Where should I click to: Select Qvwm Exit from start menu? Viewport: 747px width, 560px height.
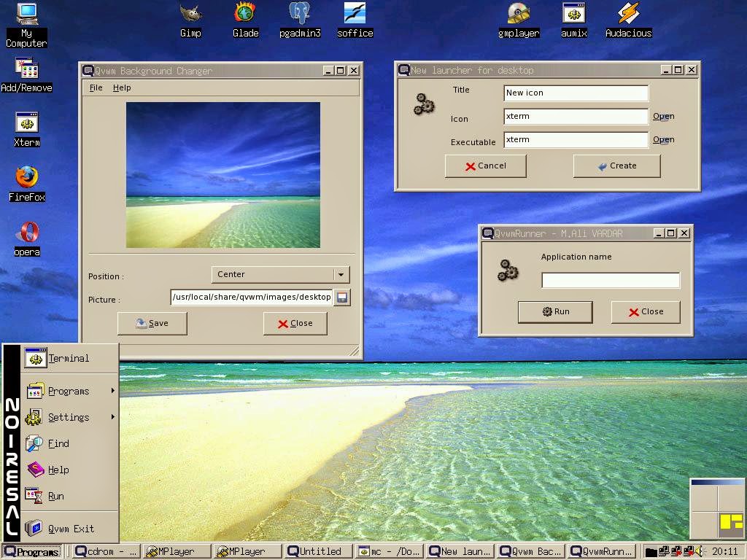[70, 529]
